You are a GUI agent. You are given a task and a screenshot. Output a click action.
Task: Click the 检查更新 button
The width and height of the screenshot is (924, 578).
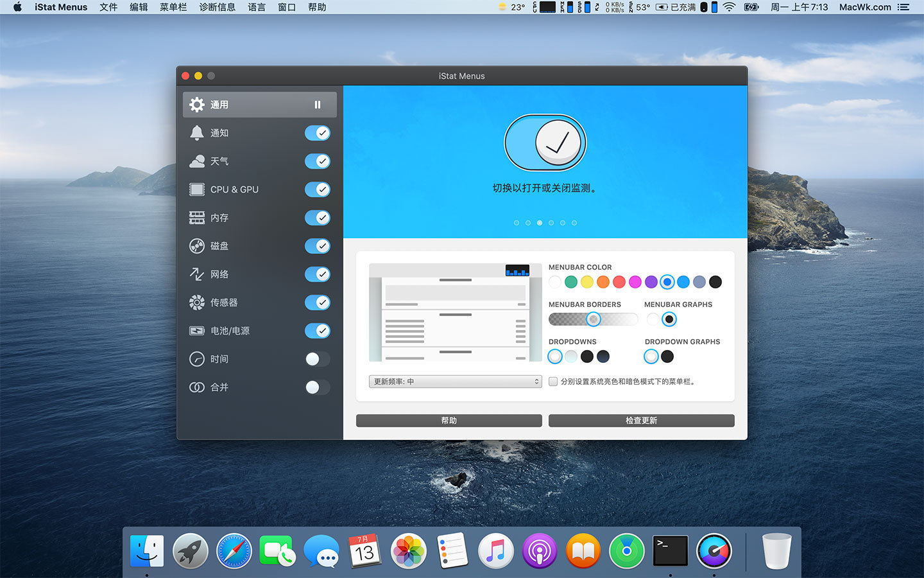click(641, 421)
